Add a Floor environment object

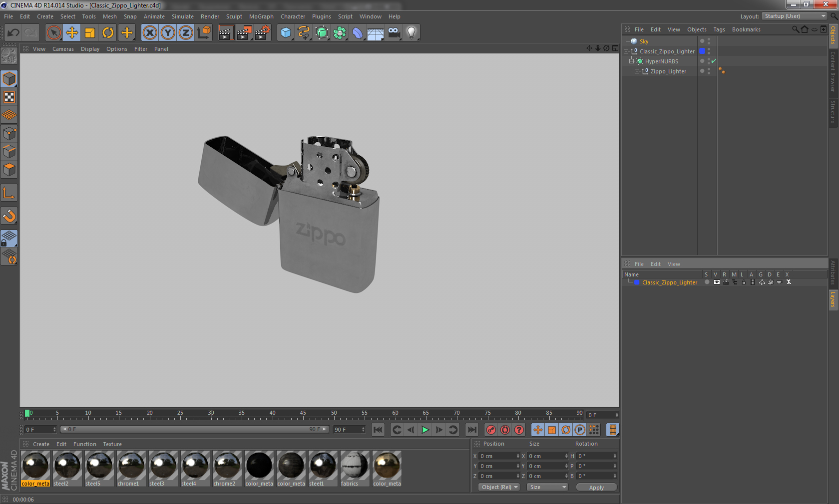pos(376,33)
